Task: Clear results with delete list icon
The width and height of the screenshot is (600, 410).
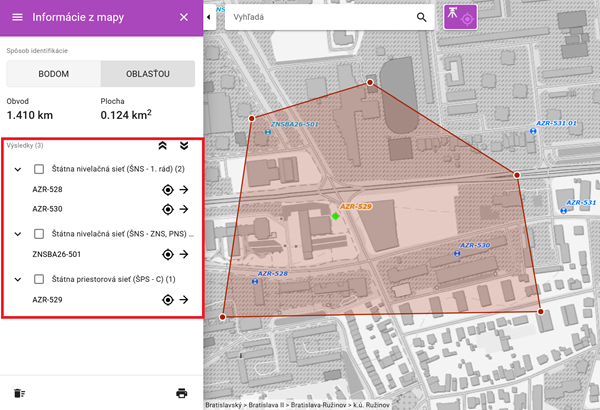Action: 19,393
